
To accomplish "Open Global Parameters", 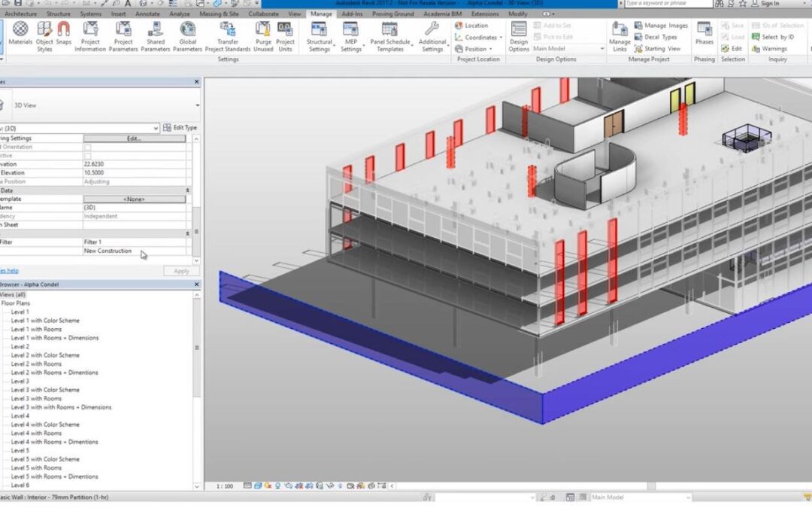I will tap(187, 36).
